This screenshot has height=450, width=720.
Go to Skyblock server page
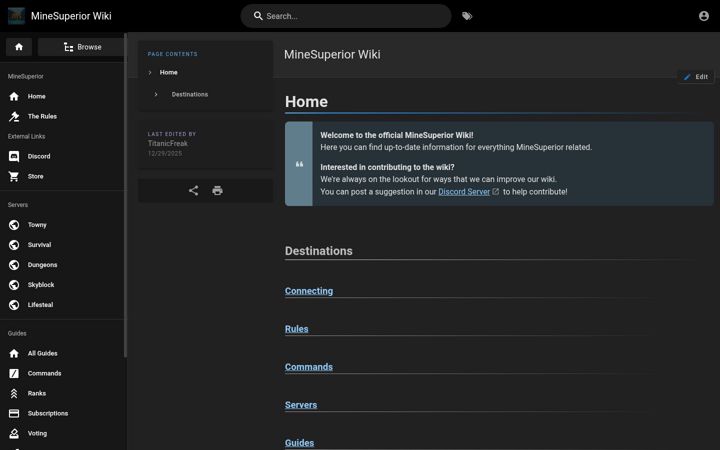[62, 285]
